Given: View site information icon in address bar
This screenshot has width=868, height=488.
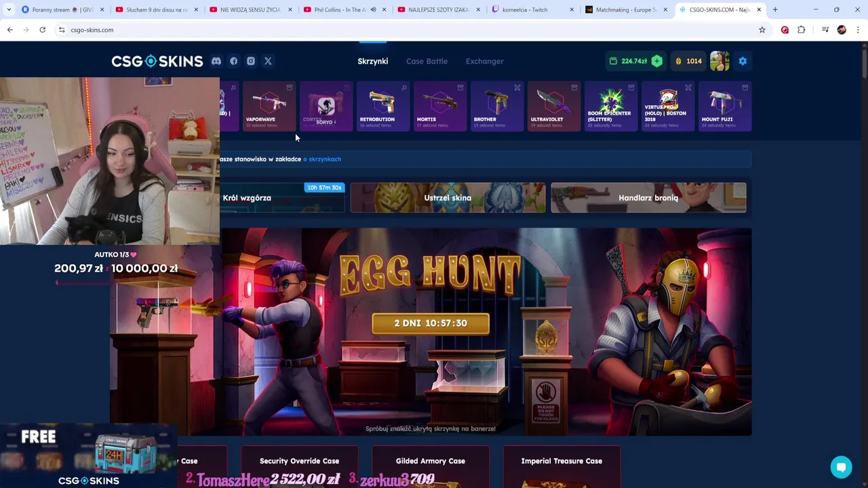Looking at the screenshot, I should 62,30.
